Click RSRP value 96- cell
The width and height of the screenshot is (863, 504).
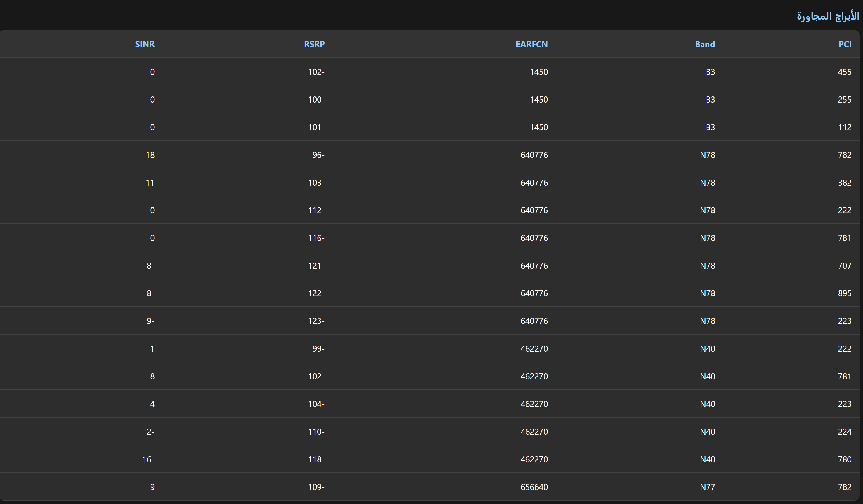(x=318, y=155)
